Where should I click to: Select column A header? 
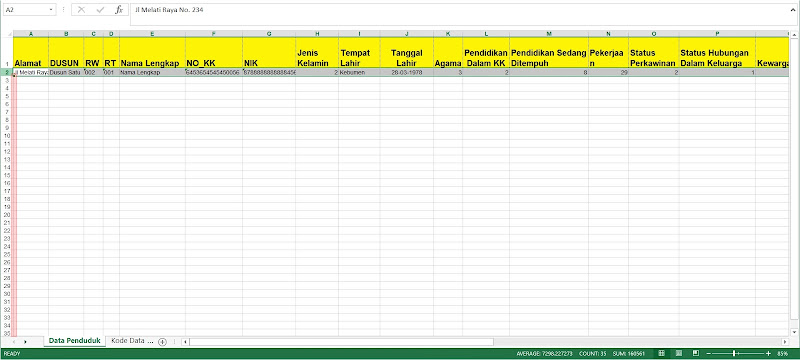[x=31, y=34]
